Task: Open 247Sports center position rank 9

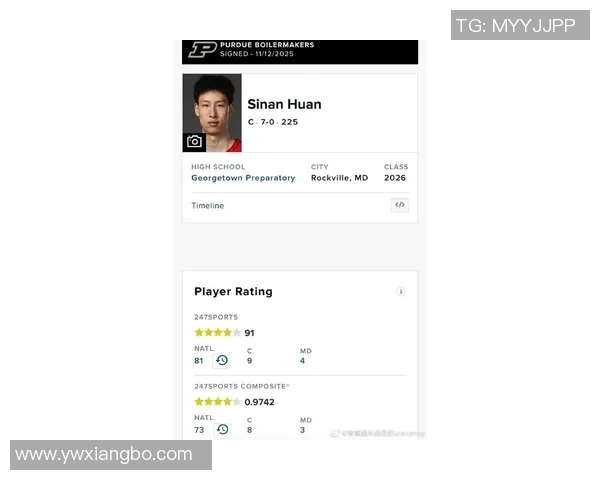Action: click(x=249, y=361)
